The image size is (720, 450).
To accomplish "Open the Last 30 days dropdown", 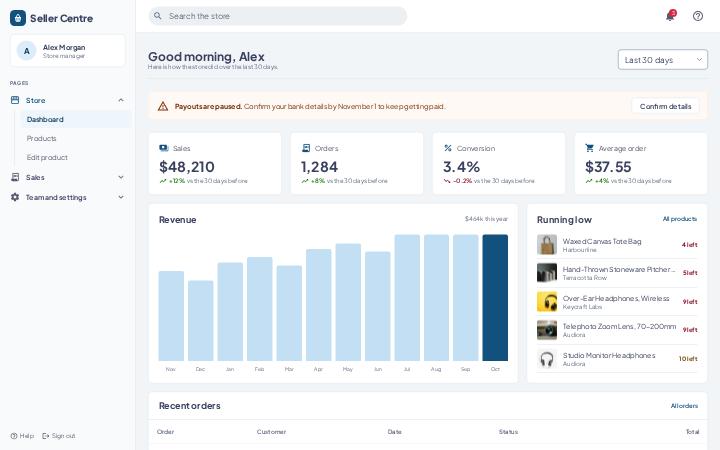I will pos(663,60).
